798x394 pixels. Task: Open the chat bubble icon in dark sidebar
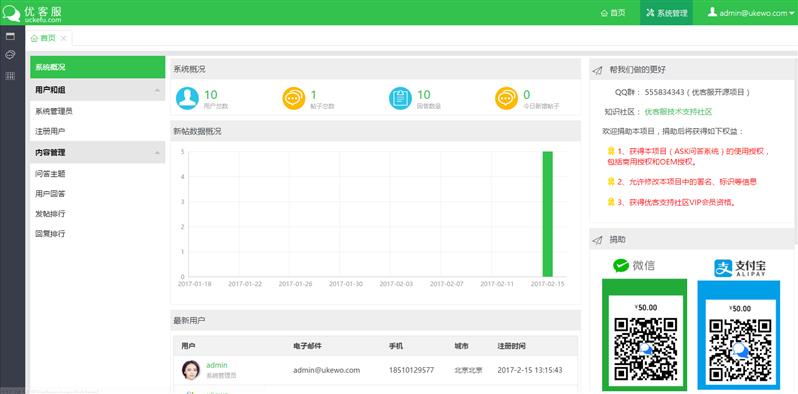pos(10,55)
